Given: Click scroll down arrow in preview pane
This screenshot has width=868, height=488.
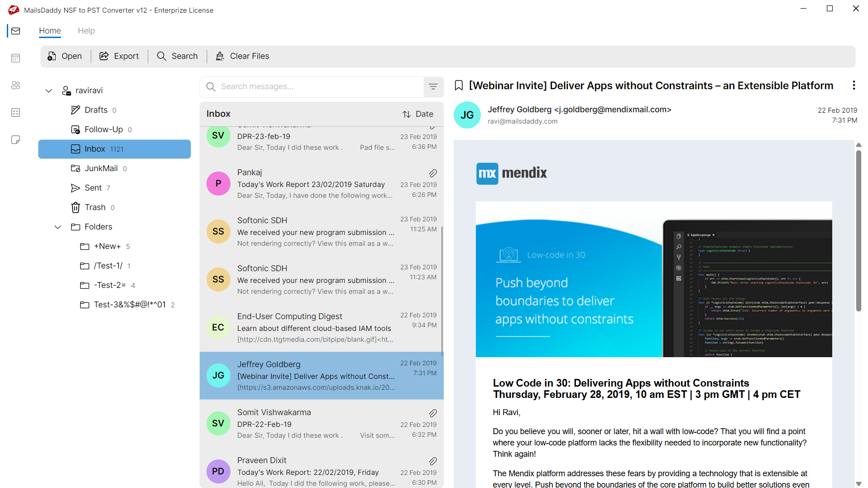Looking at the screenshot, I should 858,484.
